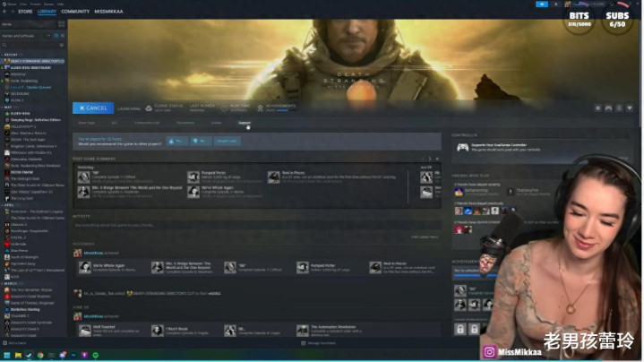Click the Rest in Pieces achievement in summary
This screenshot has height=362, width=644.
tap(332, 177)
